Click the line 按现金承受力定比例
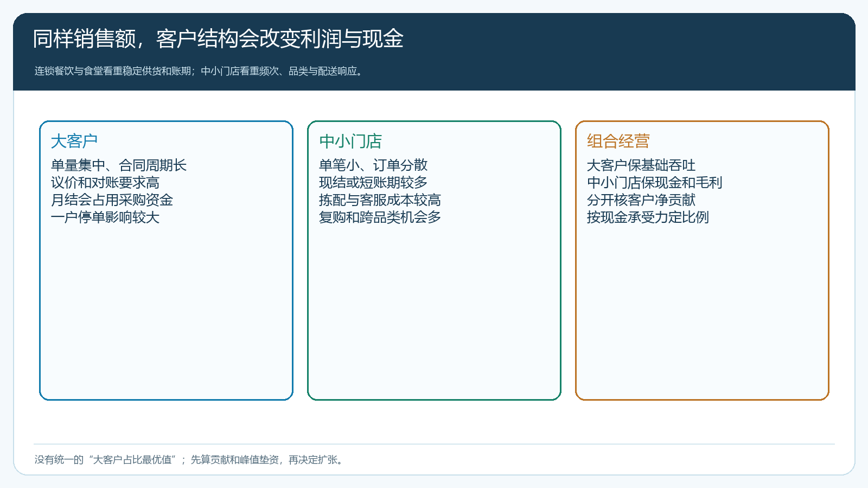The height and width of the screenshot is (488, 868). coord(648,217)
